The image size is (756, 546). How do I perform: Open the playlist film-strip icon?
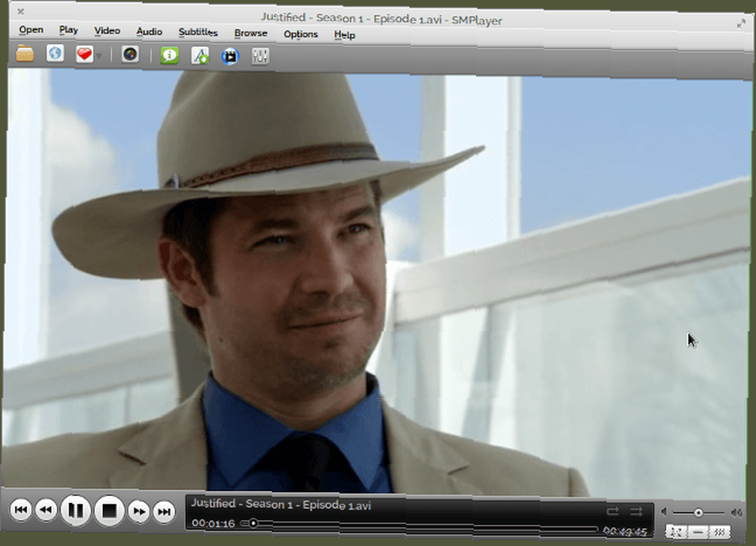(230, 57)
